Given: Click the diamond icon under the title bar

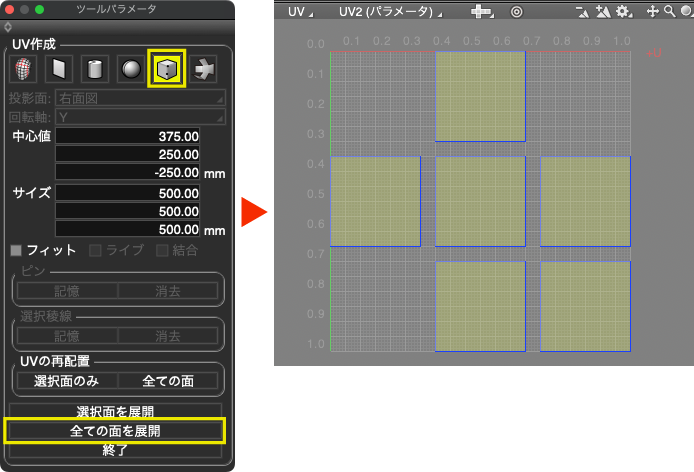Looking at the screenshot, I should point(8,27).
